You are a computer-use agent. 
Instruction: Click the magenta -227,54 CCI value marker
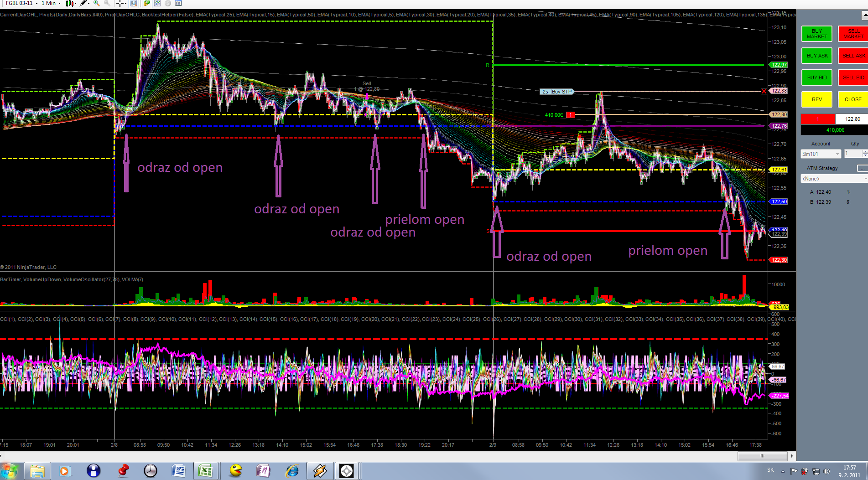(x=780, y=396)
